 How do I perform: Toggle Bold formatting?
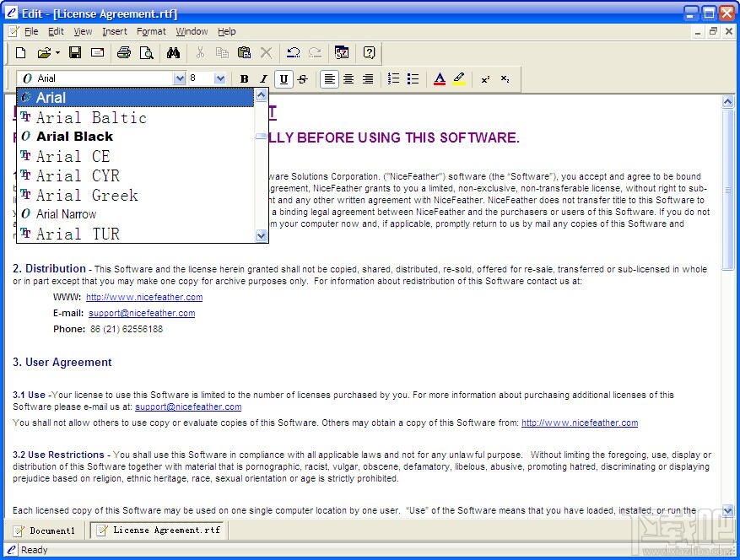coord(244,78)
